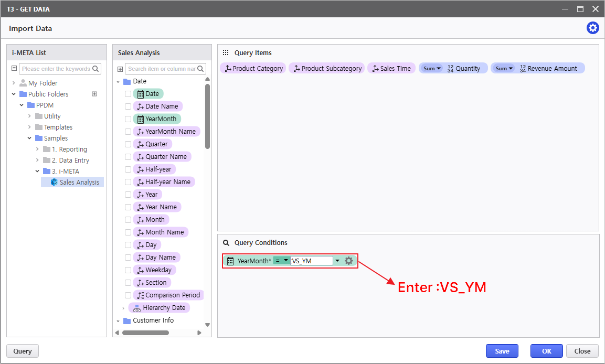
Task: Click the gear icon on YearMonth condition
Action: pyautogui.click(x=348, y=261)
